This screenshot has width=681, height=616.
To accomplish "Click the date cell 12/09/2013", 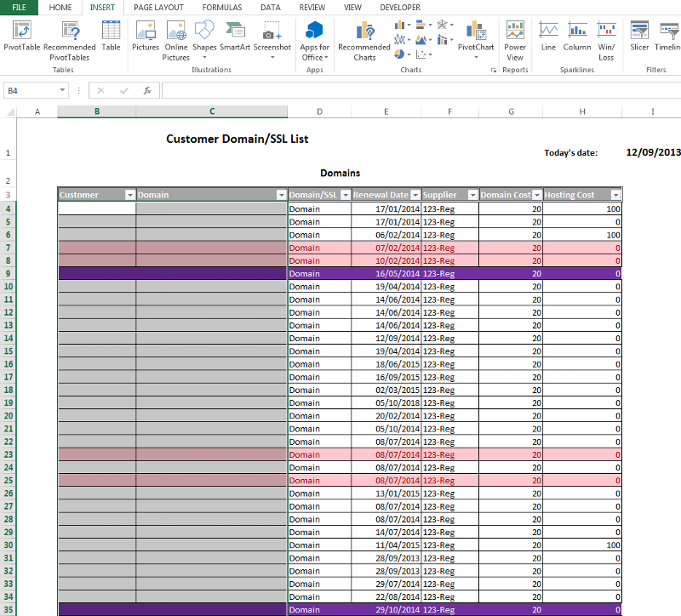I will point(653,152).
